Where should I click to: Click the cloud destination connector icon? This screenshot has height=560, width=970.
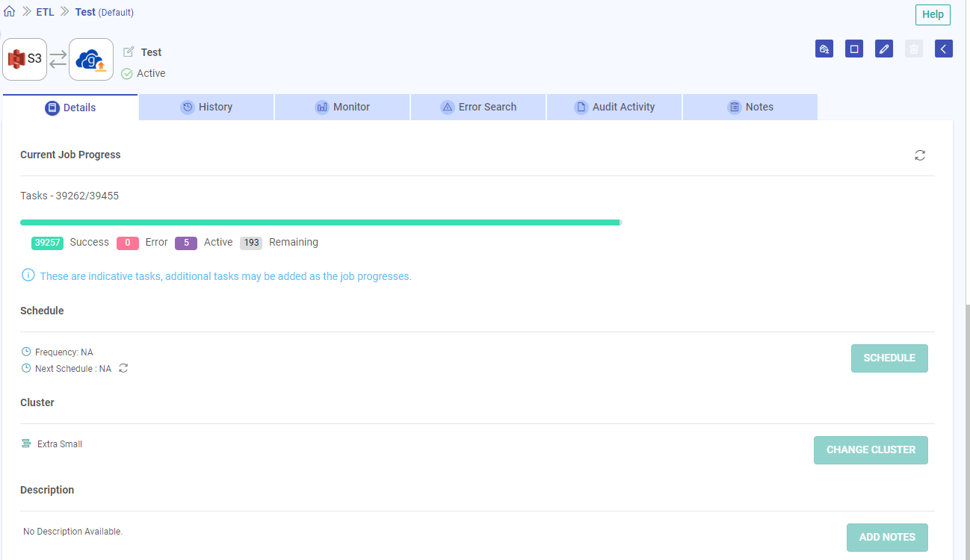pos(91,60)
